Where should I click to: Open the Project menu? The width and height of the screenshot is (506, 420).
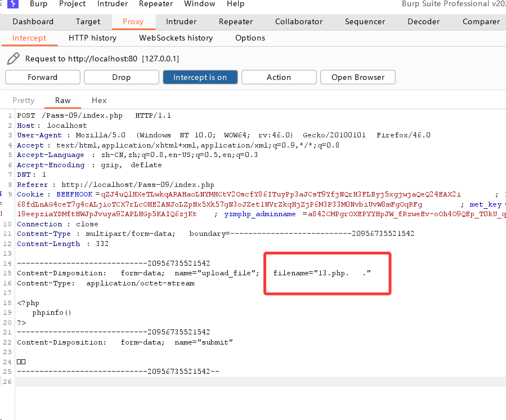(72, 4)
